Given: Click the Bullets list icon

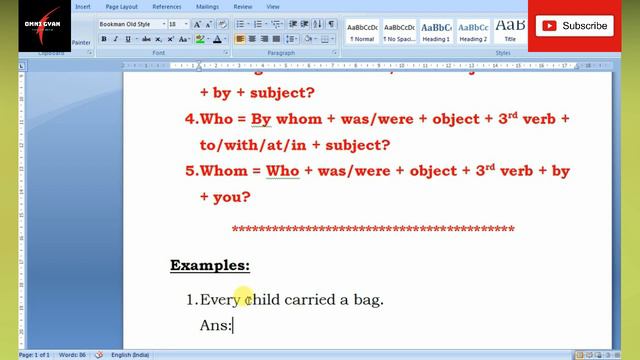Looking at the screenshot, I should 240,24.
